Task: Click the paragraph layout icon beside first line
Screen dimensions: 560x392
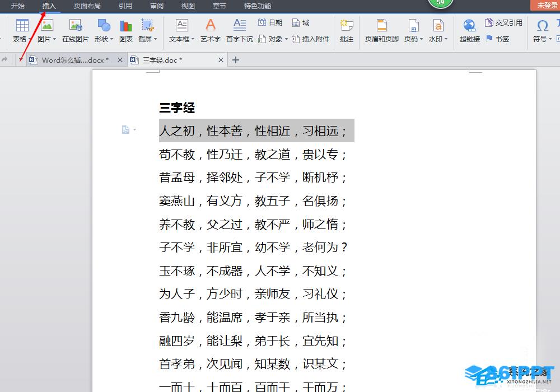Action: pyautogui.click(x=125, y=129)
